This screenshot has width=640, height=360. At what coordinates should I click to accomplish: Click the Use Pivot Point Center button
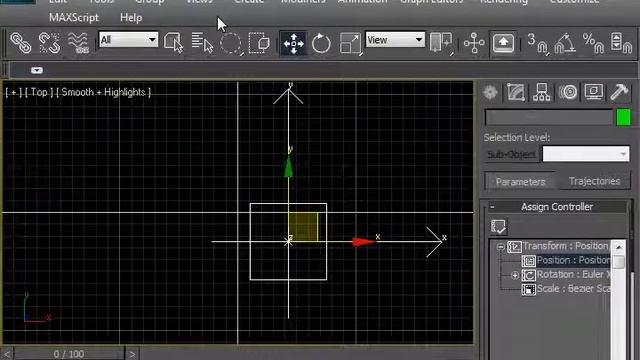pos(441,43)
